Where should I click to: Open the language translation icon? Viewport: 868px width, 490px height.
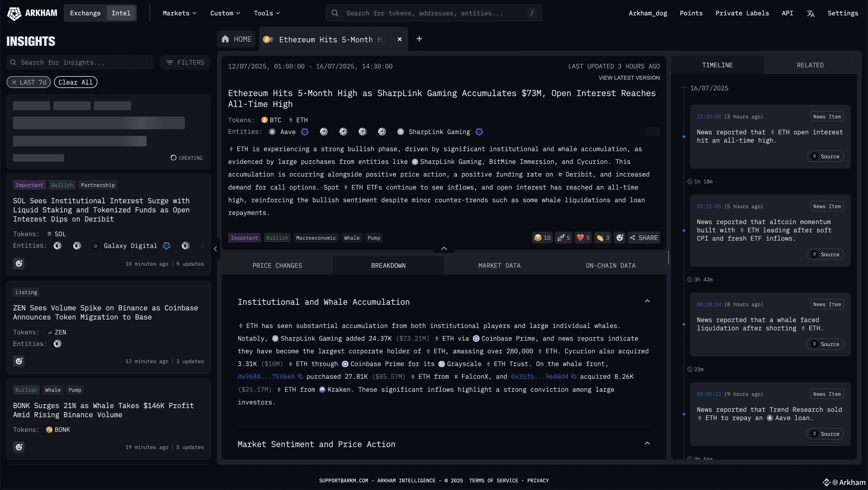(810, 14)
